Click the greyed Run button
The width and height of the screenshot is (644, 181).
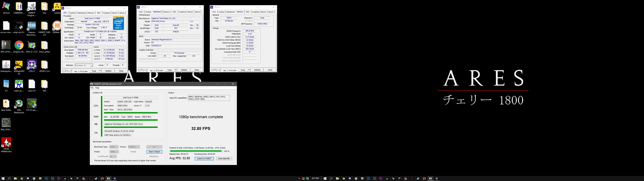[x=154, y=147]
